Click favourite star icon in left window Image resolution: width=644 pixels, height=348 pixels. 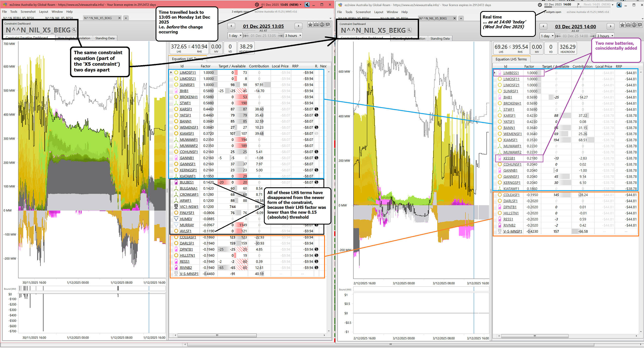(310, 25)
